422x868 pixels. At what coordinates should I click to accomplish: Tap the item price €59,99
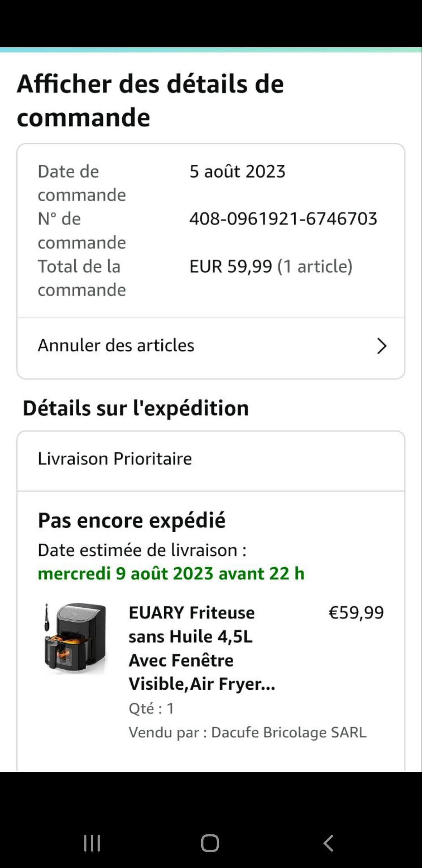coord(356,613)
